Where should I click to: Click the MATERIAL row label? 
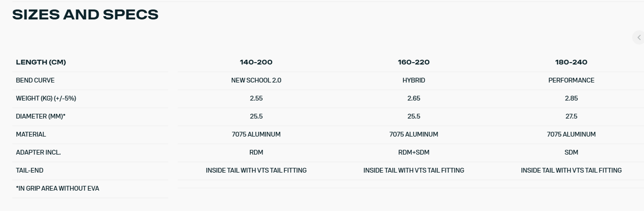31,134
